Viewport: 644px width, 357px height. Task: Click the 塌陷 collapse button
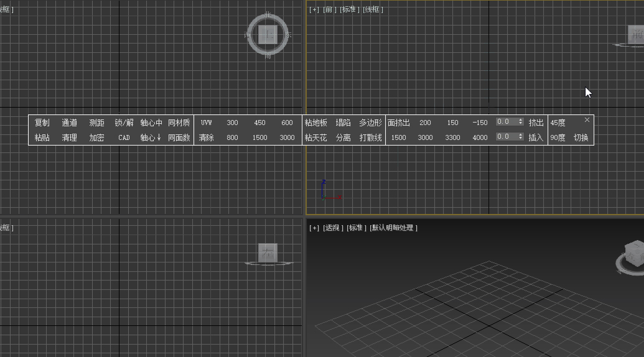tap(343, 123)
